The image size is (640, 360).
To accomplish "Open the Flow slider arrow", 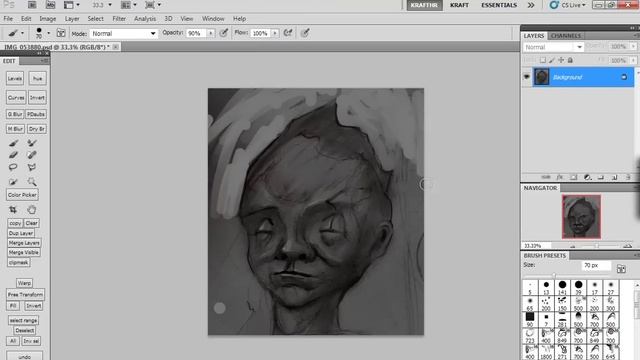I will [275, 33].
